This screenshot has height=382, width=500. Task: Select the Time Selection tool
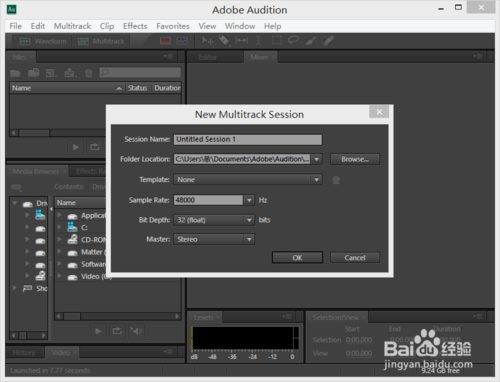(259, 41)
